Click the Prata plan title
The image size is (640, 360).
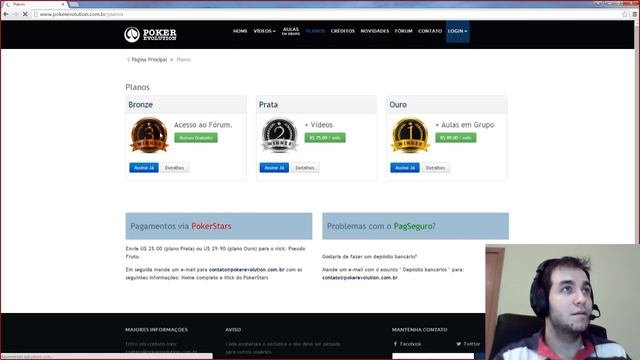click(x=268, y=105)
